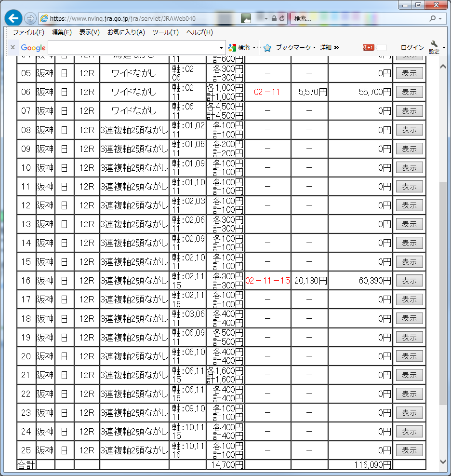Click 表示 button for row 05
The width and height of the screenshot is (451, 476).
[409, 73]
